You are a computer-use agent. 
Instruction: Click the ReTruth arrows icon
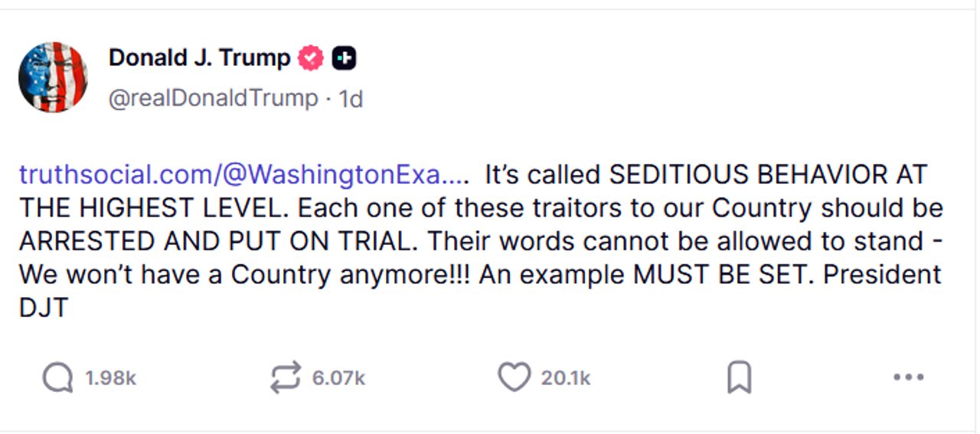tap(286, 377)
